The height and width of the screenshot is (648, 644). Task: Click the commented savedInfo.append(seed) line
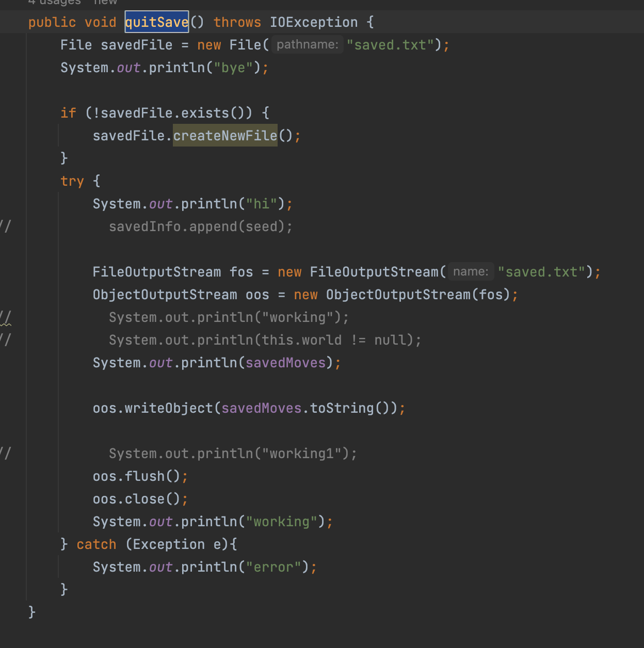[x=200, y=226]
